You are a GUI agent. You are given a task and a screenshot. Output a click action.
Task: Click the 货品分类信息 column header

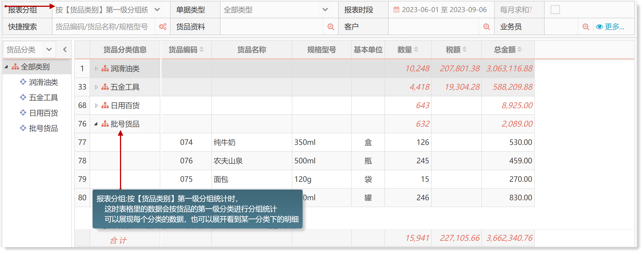coord(125,49)
